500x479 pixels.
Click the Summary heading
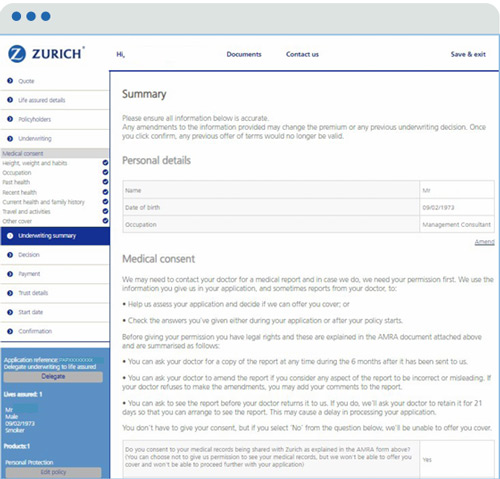pos(144,94)
